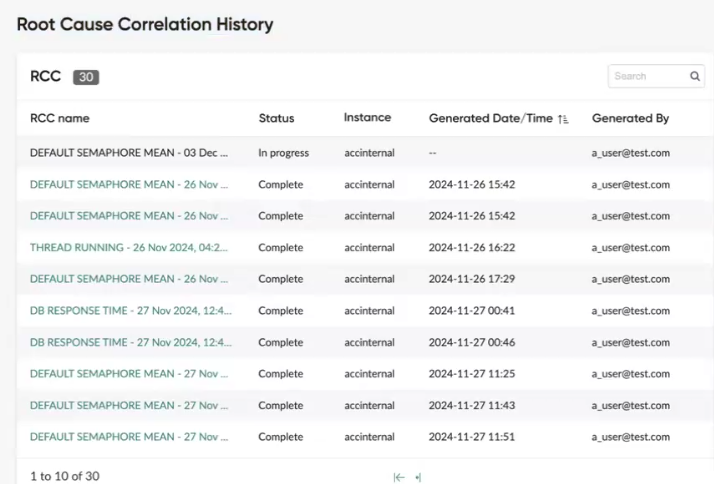714x484 pixels.
Task: Select the In progress 03 Dec row
Action: (365, 153)
